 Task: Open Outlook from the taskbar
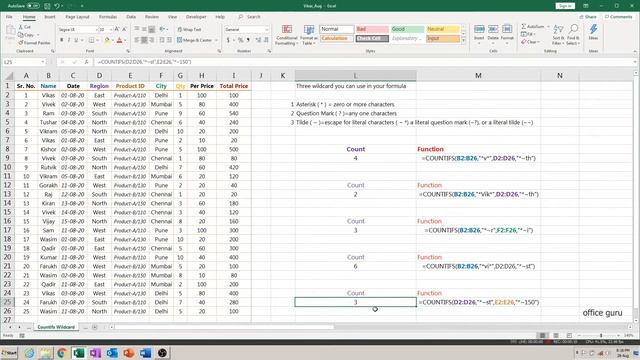pos(112,353)
